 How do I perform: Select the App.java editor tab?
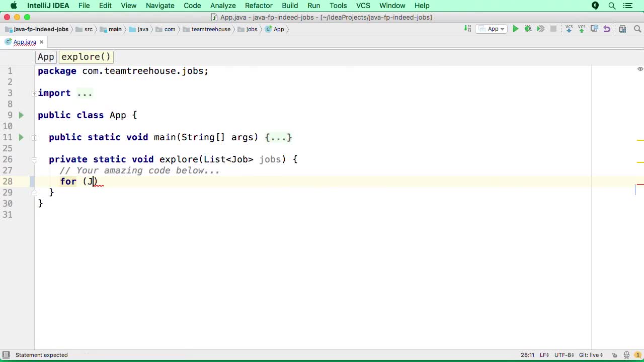point(25,42)
